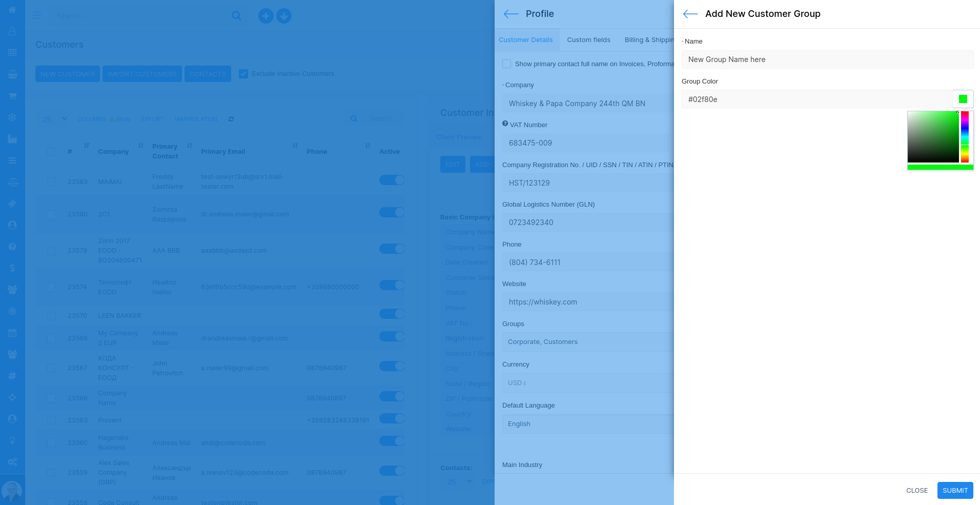The width and height of the screenshot is (980, 505).
Task: Click the table refresh icon
Action: [231, 119]
